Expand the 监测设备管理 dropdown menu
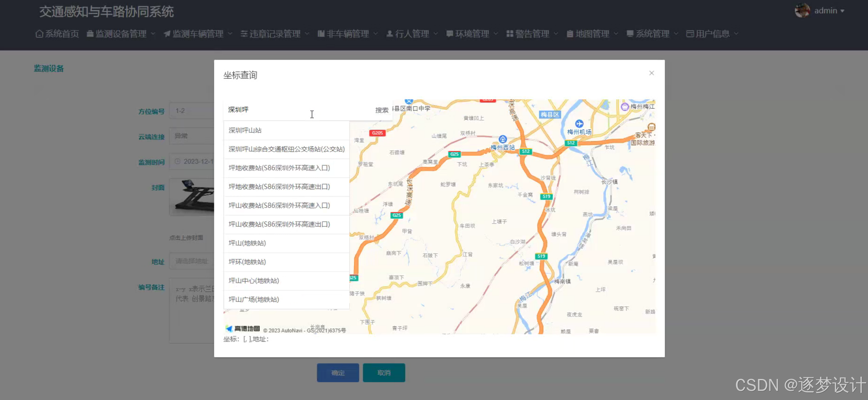 [121, 34]
